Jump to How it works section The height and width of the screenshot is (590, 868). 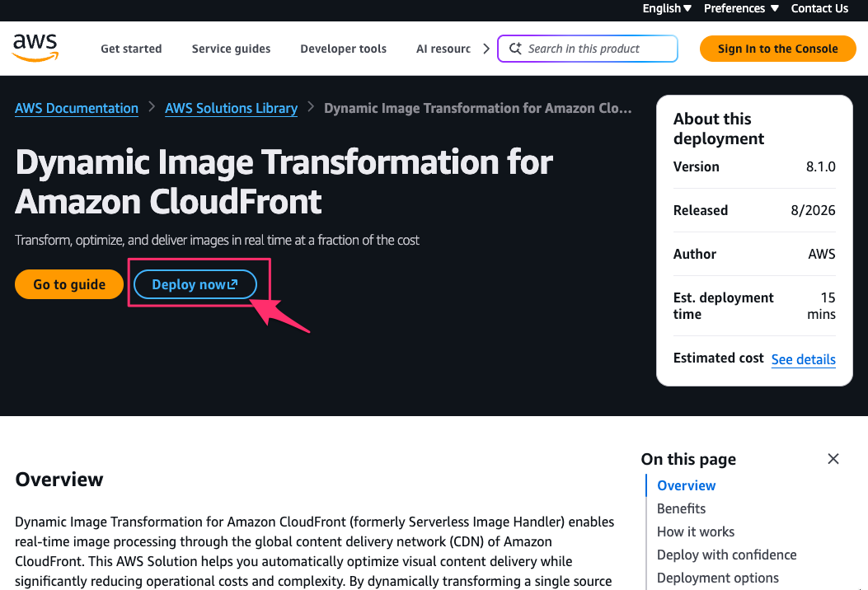pos(695,531)
